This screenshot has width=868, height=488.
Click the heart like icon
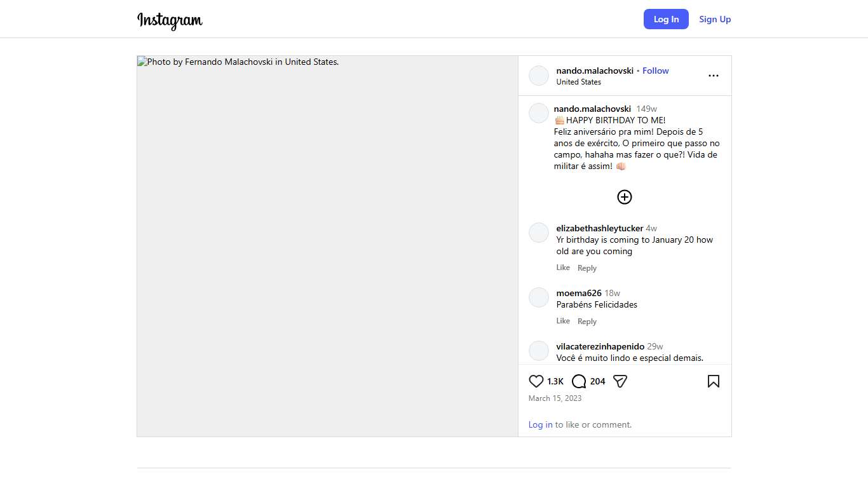click(x=536, y=381)
